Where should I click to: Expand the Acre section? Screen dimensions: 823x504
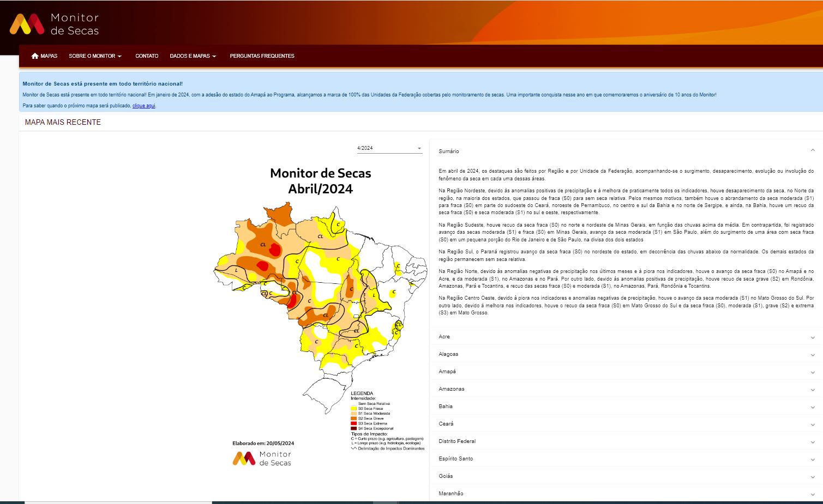(626, 337)
